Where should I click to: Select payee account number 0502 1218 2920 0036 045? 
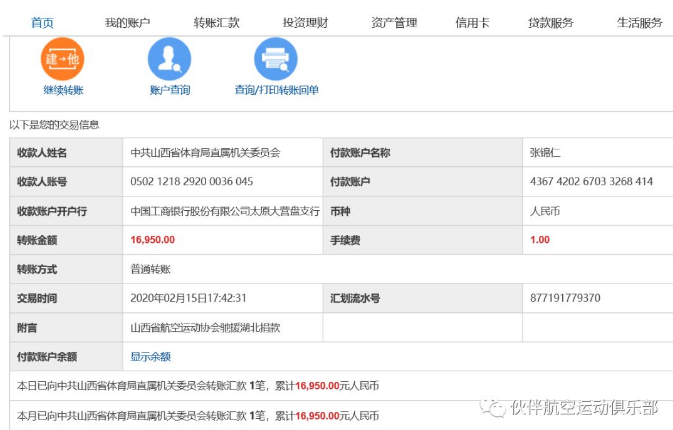tap(192, 182)
